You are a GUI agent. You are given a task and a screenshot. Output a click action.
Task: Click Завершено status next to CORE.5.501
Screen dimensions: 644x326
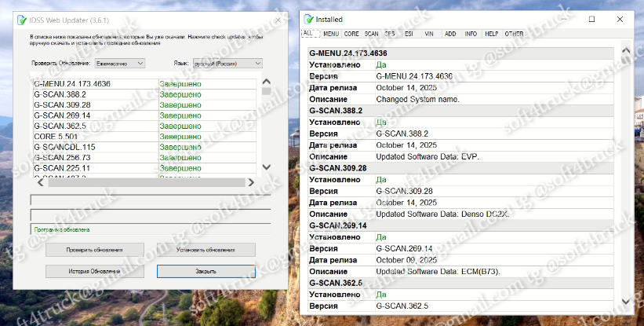coord(180,137)
